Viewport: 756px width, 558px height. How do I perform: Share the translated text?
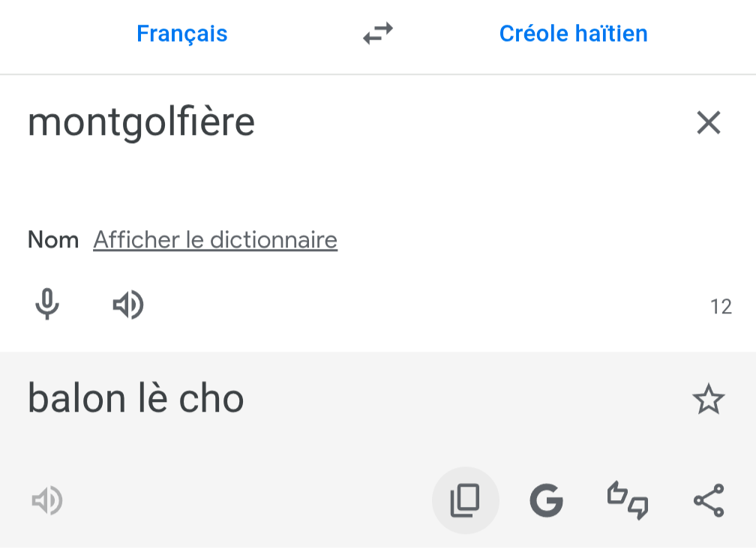(708, 500)
